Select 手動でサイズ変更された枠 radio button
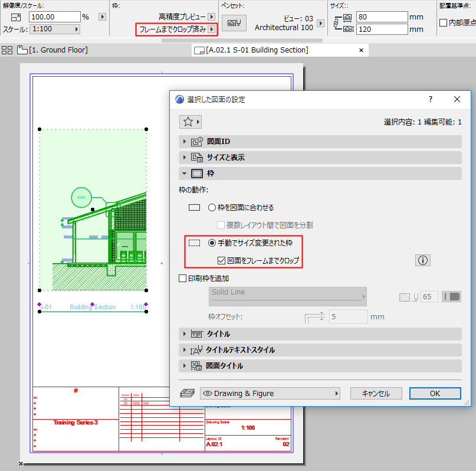The image size is (476, 471). pyautogui.click(x=212, y=243)
